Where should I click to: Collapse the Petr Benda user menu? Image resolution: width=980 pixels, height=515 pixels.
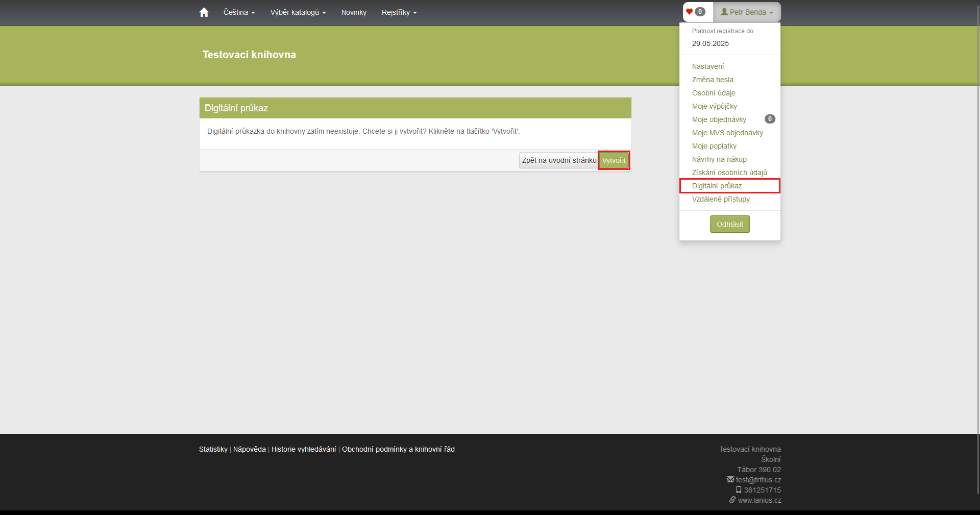[747, 12]
